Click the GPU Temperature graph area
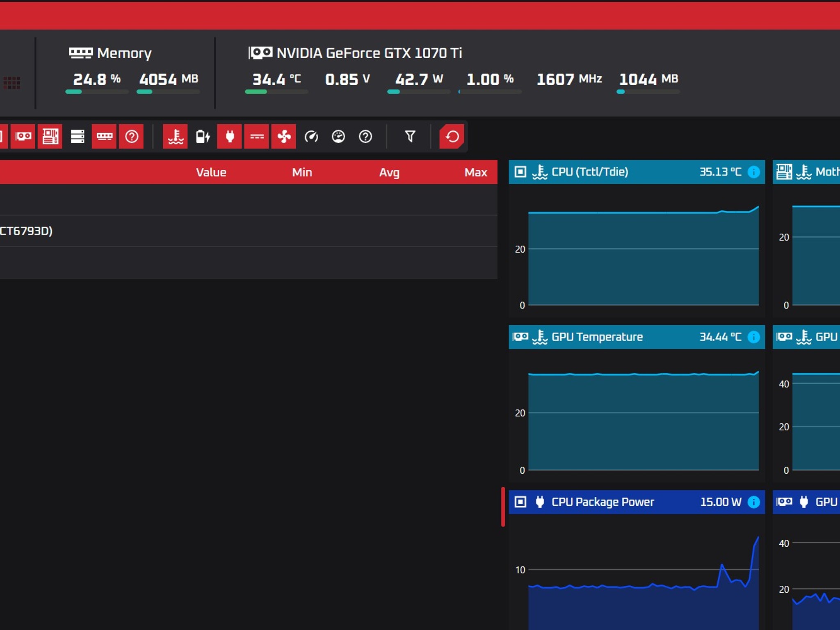The width and height of the screenshot is (840, 630). [x=643, y=420]
